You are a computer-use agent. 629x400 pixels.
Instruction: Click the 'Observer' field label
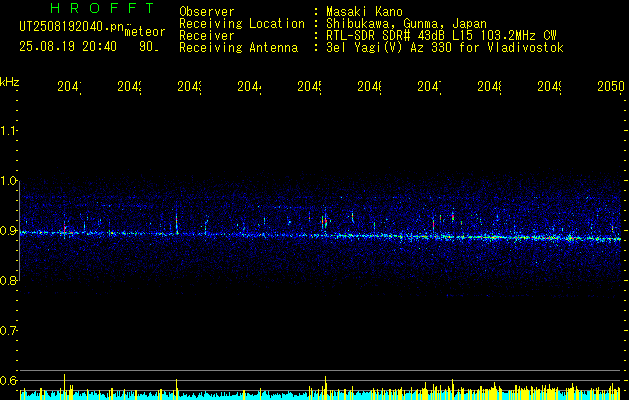tap(207, 12)
